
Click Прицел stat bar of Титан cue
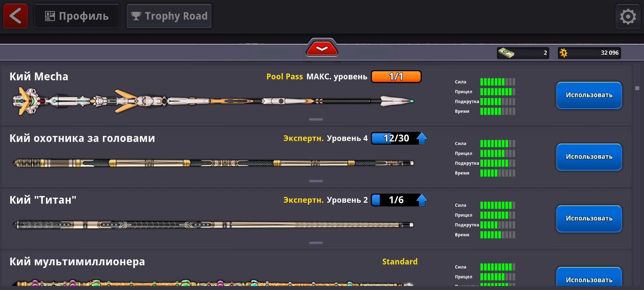tap(498, 215)
